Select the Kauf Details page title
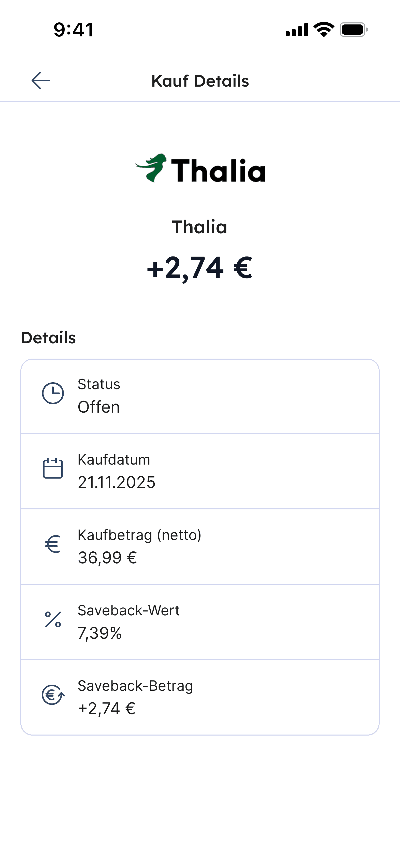 (x=200, y=81)
